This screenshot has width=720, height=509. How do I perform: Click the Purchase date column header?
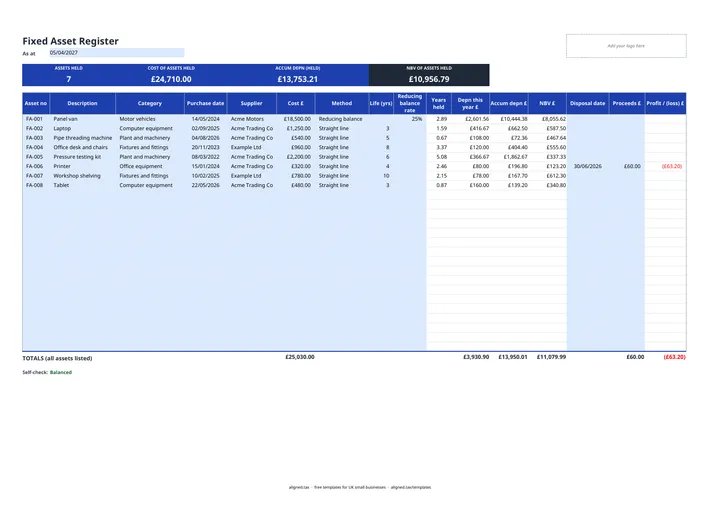[206, 103]
